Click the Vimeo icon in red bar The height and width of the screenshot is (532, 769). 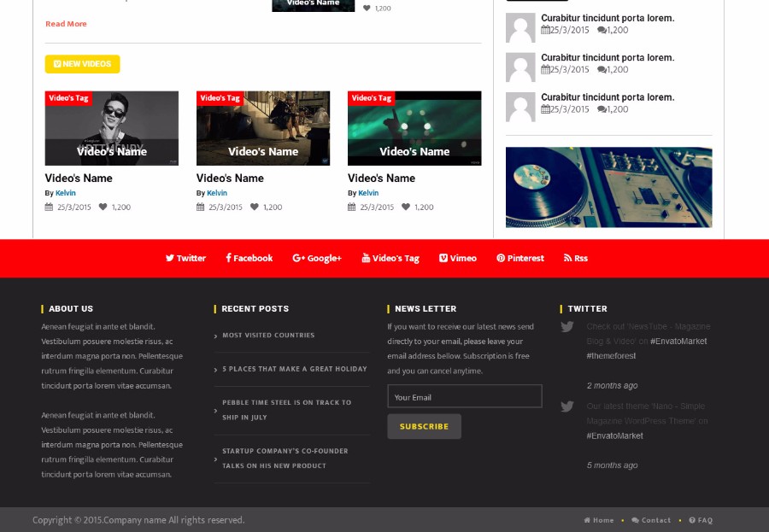[443, 258]
